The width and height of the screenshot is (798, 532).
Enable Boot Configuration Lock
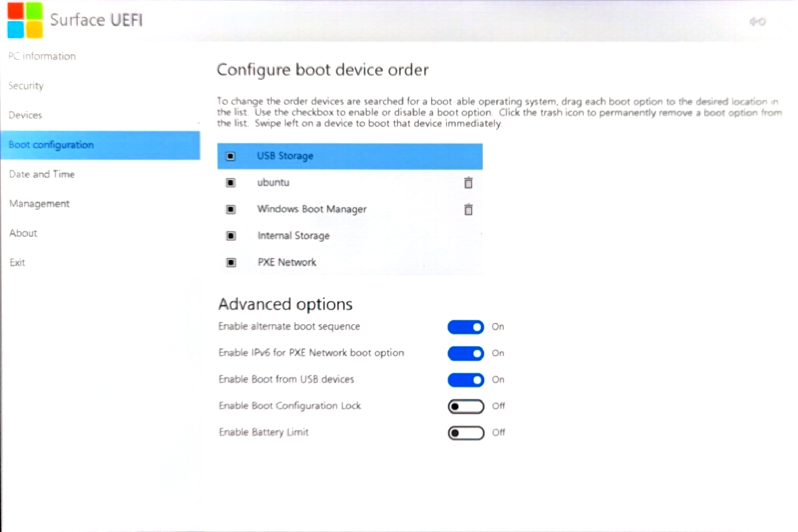point(465,406)
